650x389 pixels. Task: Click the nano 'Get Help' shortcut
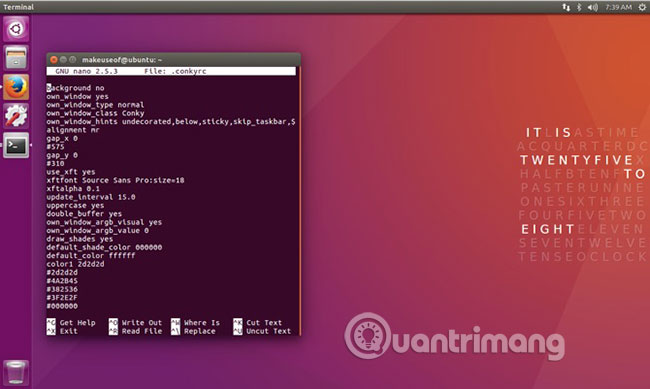click(x=71, y=323)
